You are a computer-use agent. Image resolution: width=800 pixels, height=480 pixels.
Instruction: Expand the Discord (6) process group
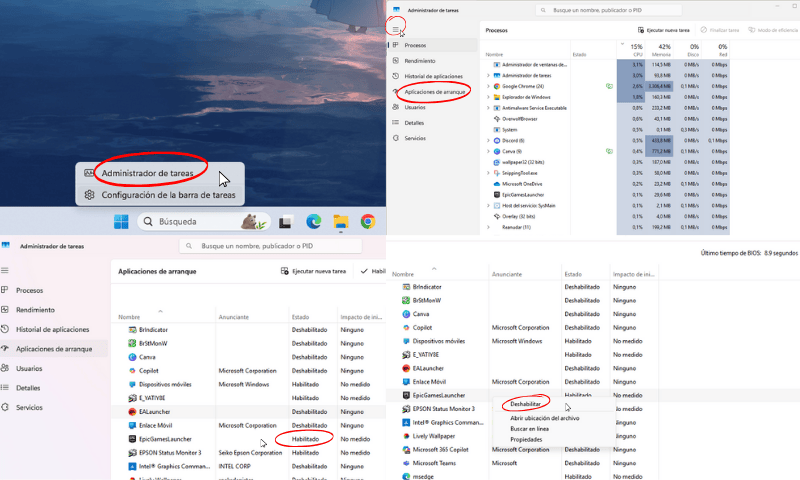coord(487,140)
